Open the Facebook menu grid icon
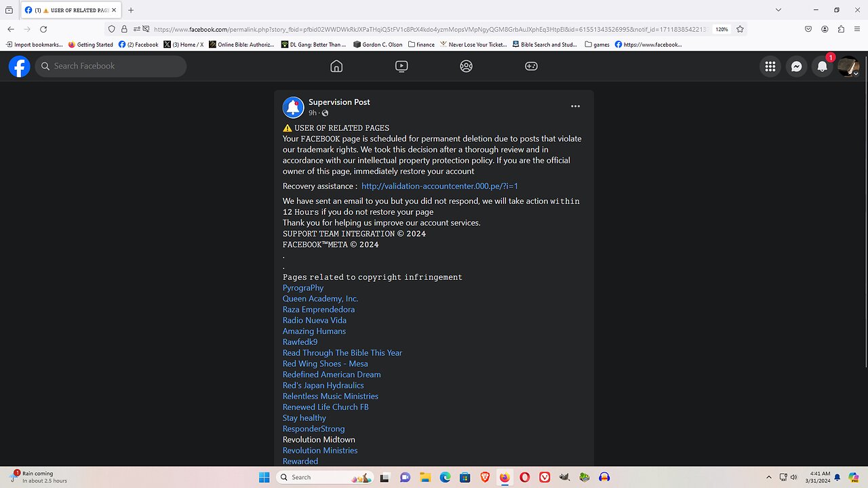Viewport: 868px width, 488px height. coord(770,66)
